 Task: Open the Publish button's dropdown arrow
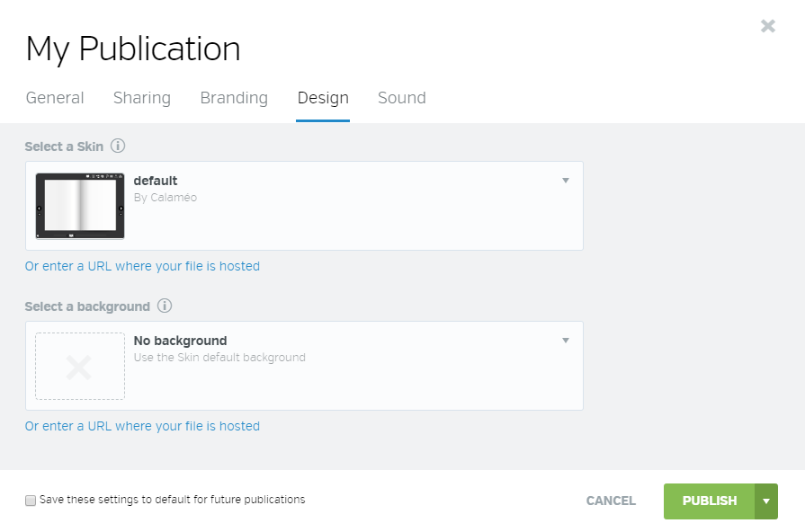[x=766, y=501]
